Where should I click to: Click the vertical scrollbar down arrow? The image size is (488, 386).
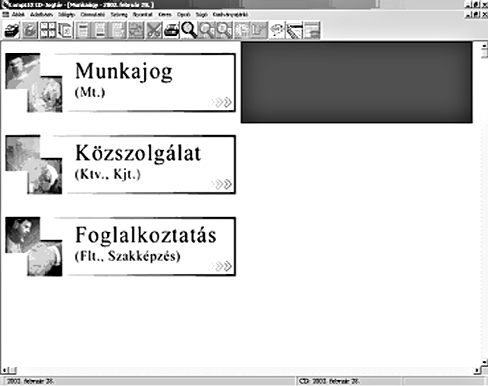pyautogui.click(x=485, y=363)
